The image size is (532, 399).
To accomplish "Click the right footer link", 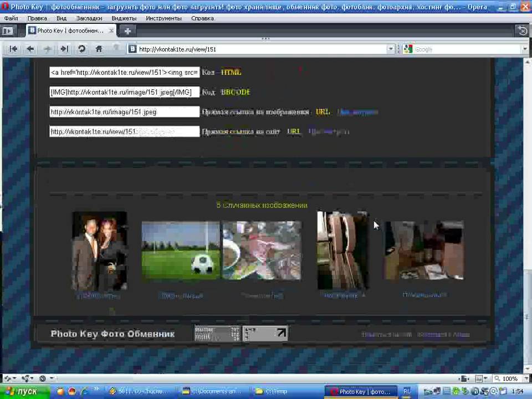I will click(x=443, y=335).
